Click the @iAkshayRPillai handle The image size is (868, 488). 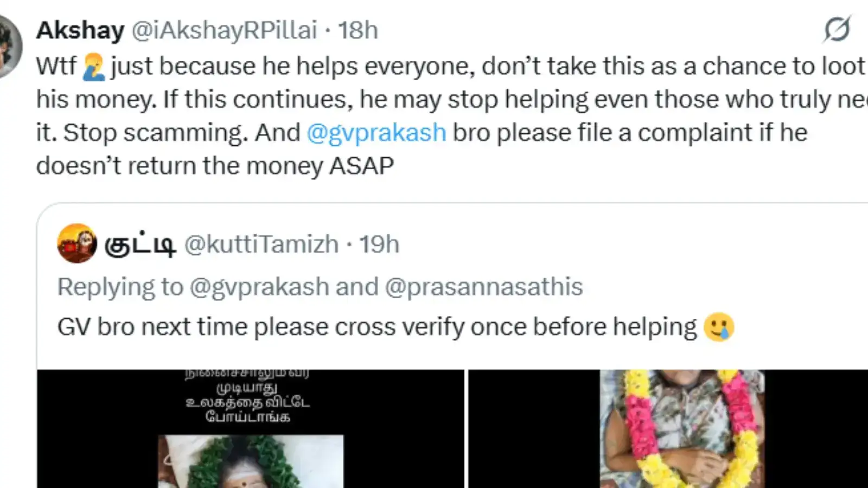224,30
